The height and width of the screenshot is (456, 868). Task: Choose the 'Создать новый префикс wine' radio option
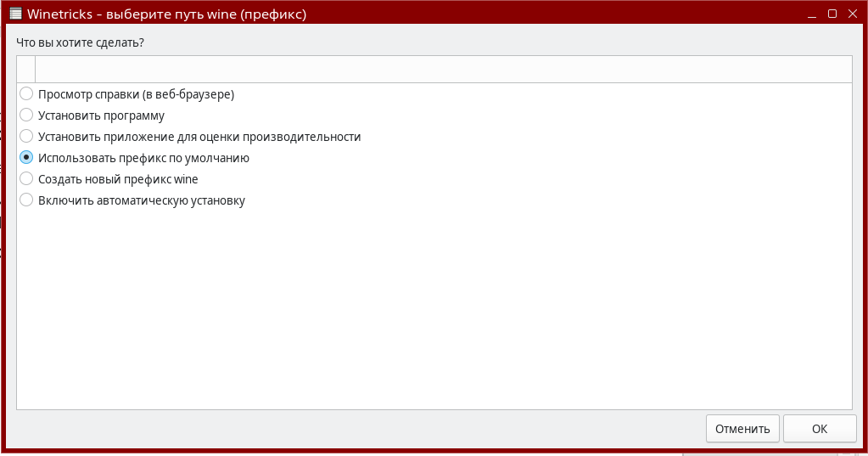point(26,178)
